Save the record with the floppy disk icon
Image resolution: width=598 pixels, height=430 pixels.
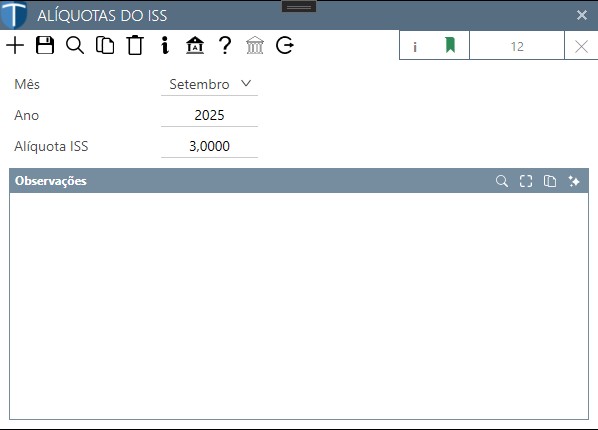coord(45,46)
